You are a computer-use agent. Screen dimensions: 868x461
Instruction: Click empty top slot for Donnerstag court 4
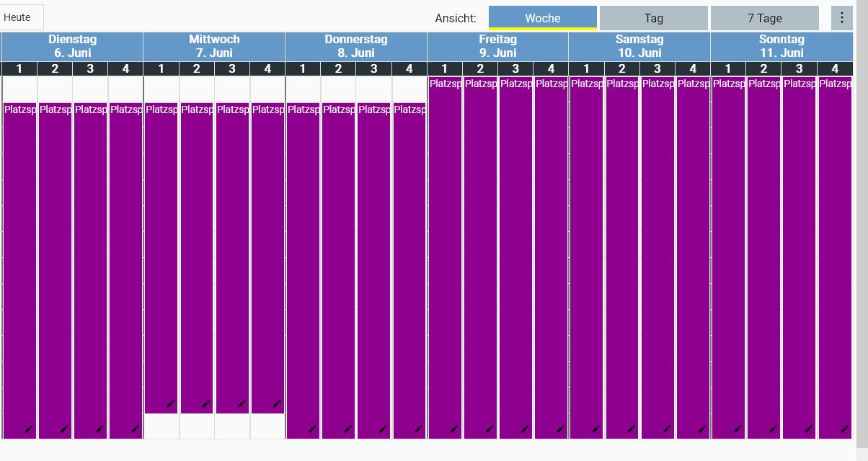point(409,89)
